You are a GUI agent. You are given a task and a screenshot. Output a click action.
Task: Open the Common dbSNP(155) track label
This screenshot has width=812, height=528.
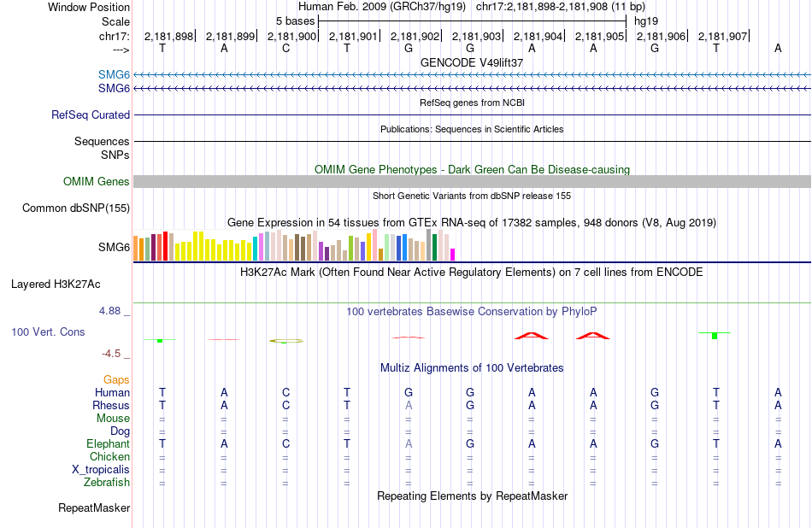coord(76,208)
